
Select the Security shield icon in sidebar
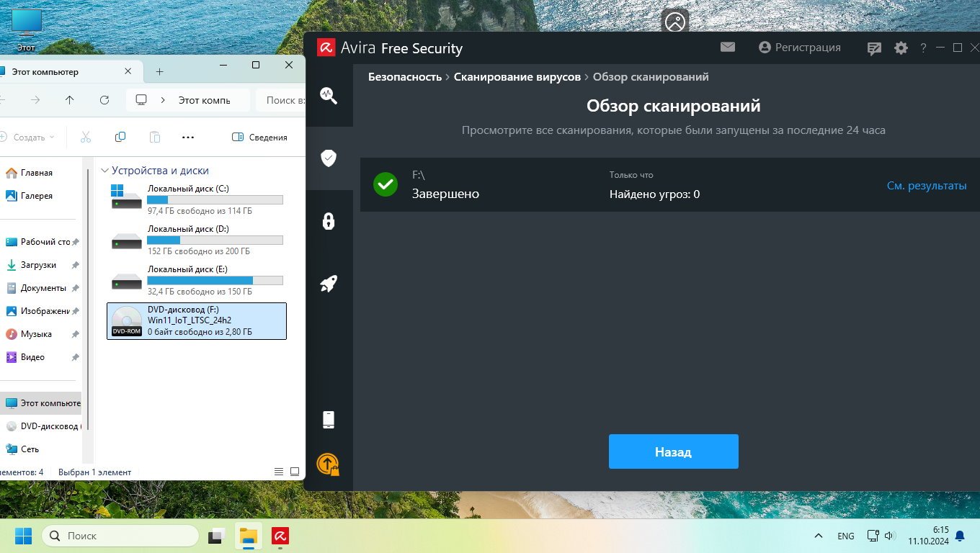[x=329, y=158]
